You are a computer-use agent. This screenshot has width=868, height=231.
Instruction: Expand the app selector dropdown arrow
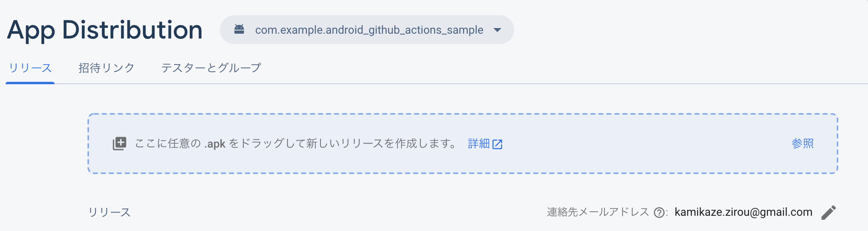tap(497, 30)
